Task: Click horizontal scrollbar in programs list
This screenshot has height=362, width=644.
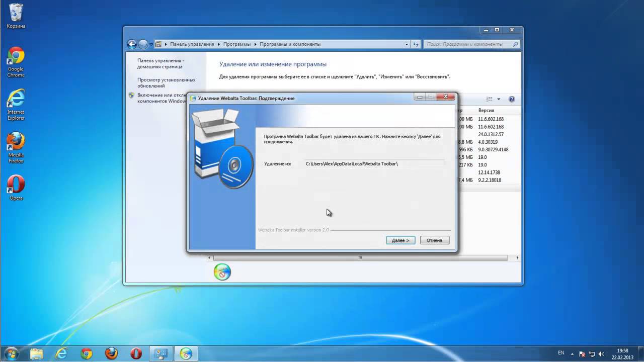Action: [360, 258]
